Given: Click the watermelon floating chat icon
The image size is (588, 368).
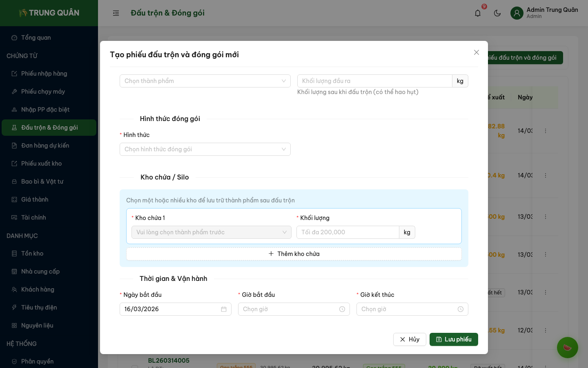Looking at the screenshot, I should click(x=567, y=348).
